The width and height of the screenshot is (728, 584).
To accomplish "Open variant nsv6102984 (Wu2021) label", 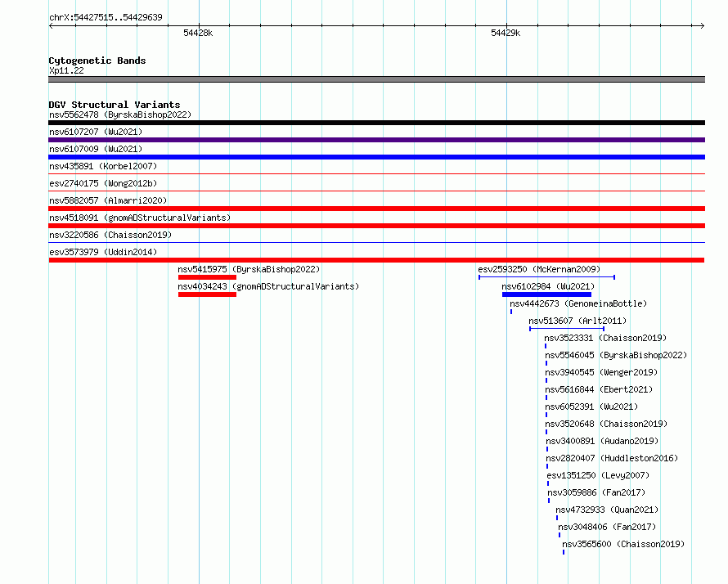I will tap(548, 286).
